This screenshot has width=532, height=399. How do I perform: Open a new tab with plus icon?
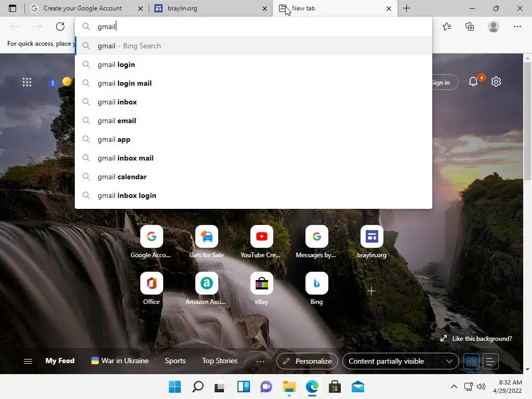click(406, 8)
